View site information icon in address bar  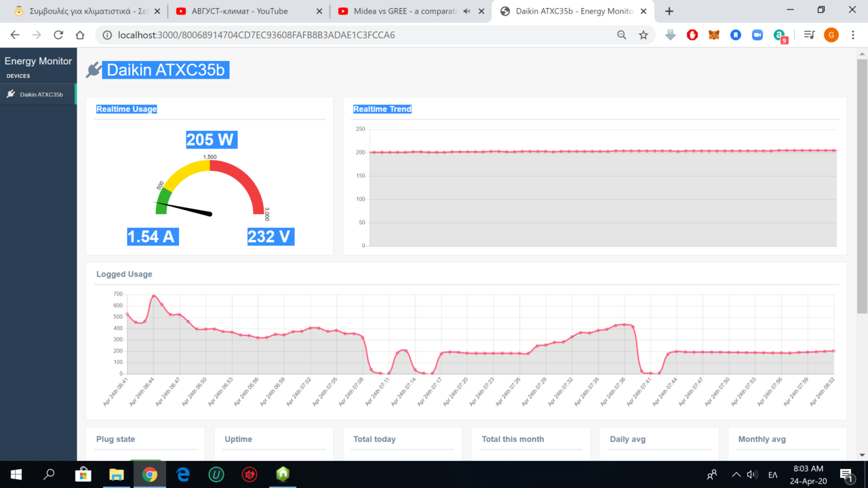(x=107, y=35)
